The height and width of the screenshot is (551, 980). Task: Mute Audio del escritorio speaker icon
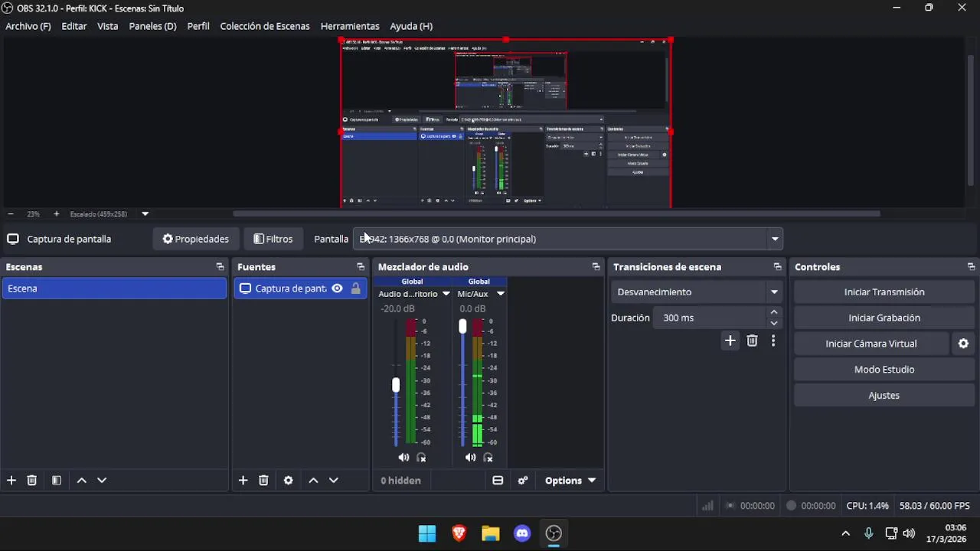pos(403,458)
